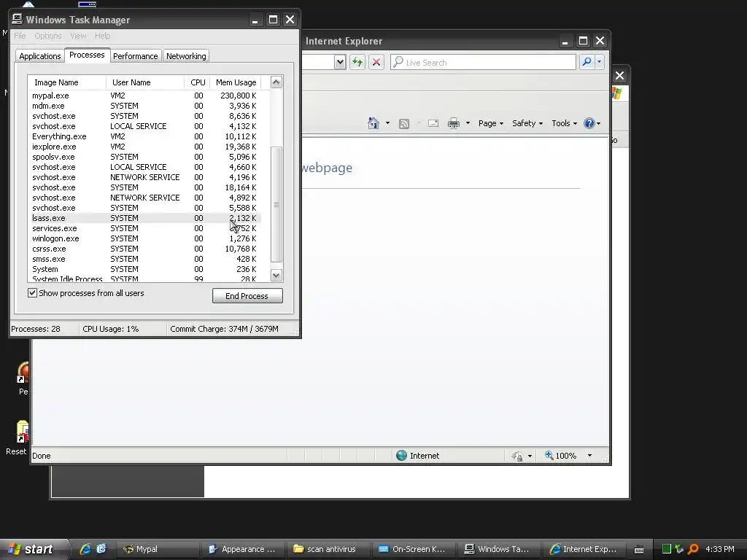Sort by the User Name column header
The height and width of the screenshot is (560, 747).
[x=145, y=82]
